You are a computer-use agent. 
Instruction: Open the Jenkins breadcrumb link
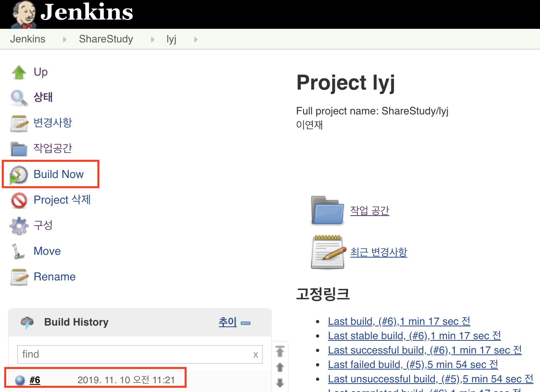coord(28,39)
